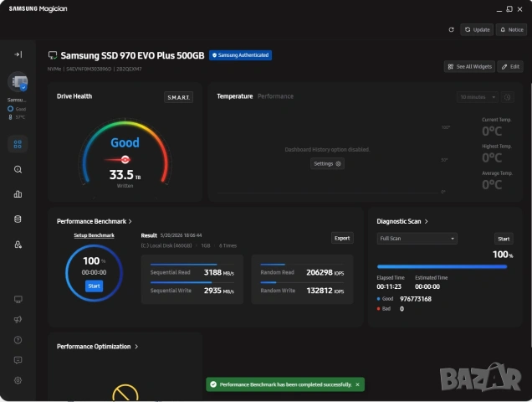Start the Performance Benchmark
Viewport: 532px width, 402px height.
click(94, 286)
